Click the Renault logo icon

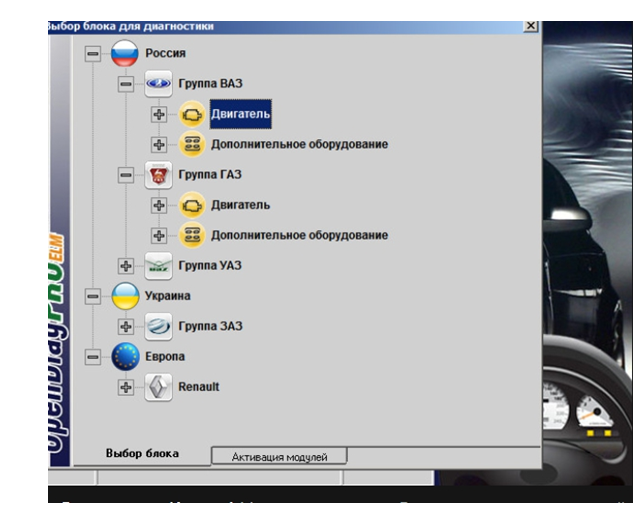(x=159, y=387)
